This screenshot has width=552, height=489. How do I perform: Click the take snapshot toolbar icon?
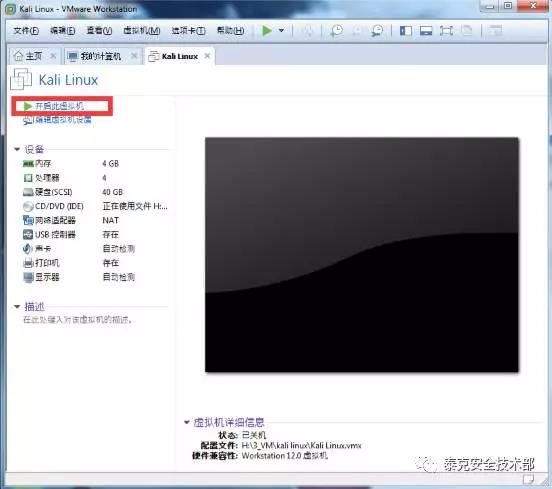click(337, 31)
